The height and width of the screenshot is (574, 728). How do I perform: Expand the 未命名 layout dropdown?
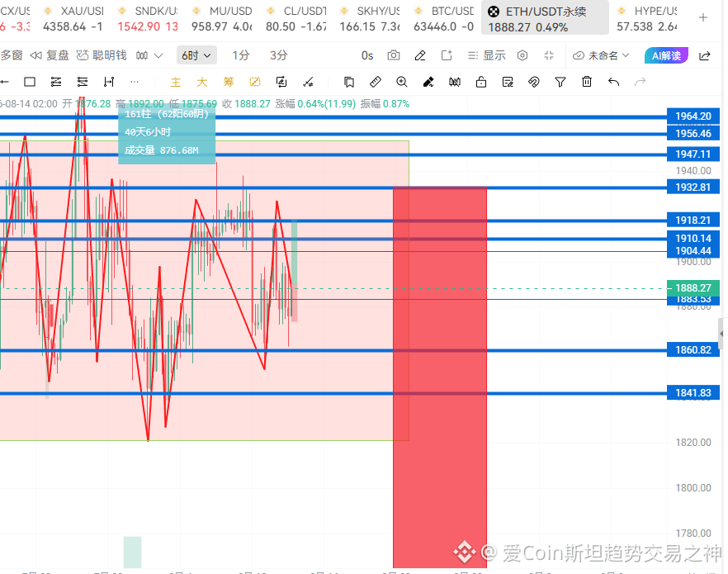pyautogui.click(x=601, y=55)
